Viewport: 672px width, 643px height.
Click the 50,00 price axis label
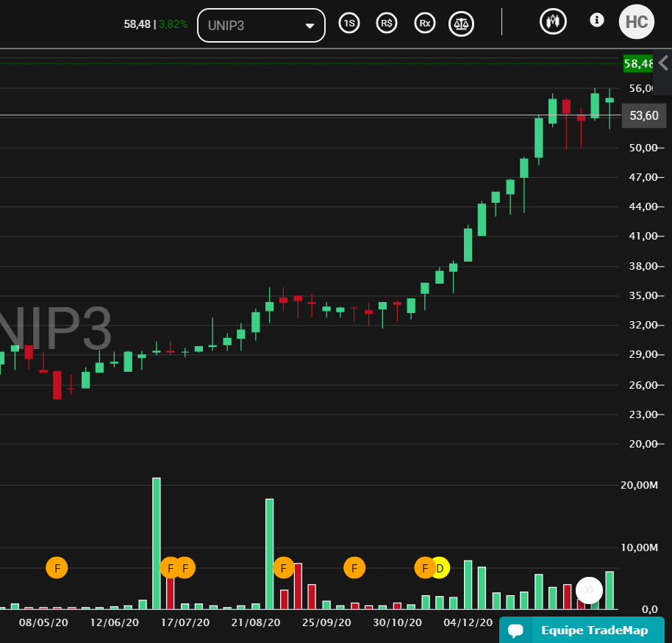pos(643,148)
